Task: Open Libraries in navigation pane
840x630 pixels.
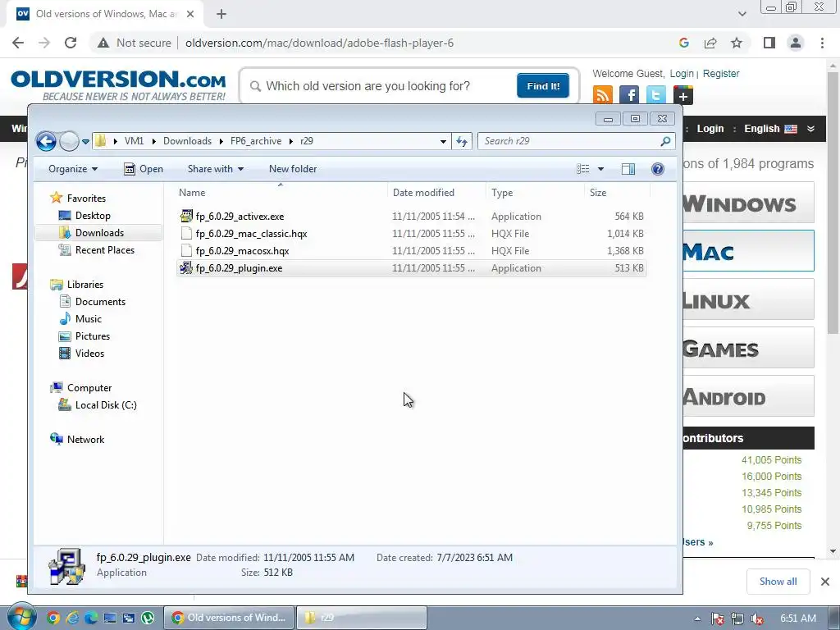Action: 84,285
